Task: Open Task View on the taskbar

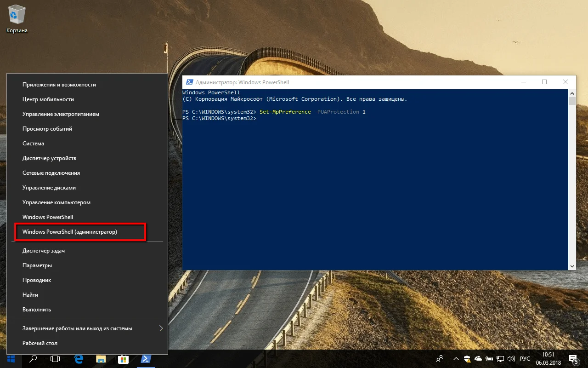Action: coord(55,359)
